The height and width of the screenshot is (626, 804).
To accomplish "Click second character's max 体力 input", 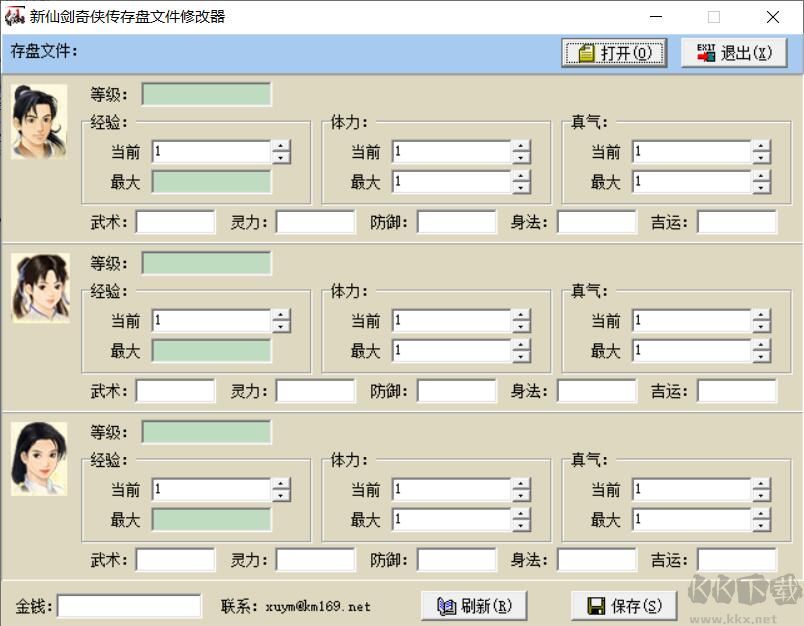I will tap(452, 351).
